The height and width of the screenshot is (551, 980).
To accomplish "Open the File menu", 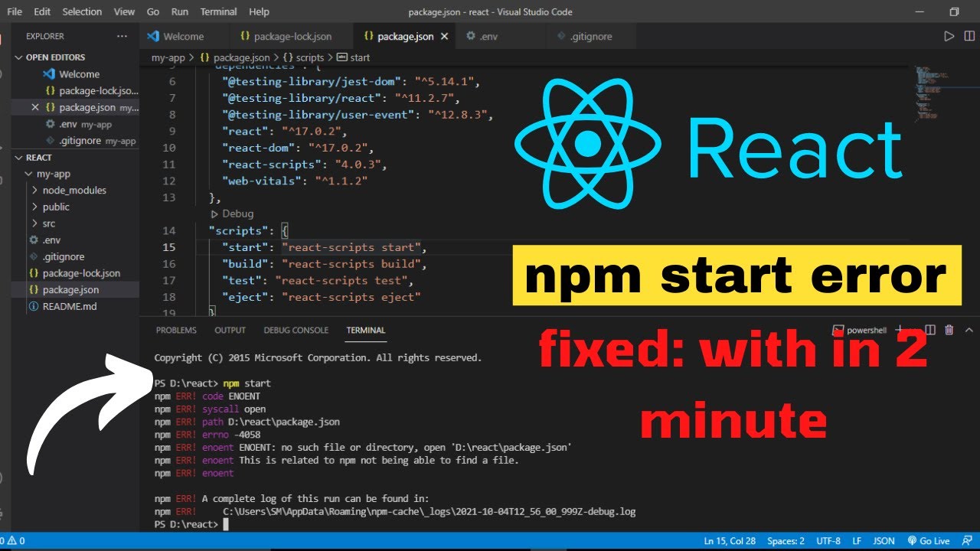I will tap(15, 11).
